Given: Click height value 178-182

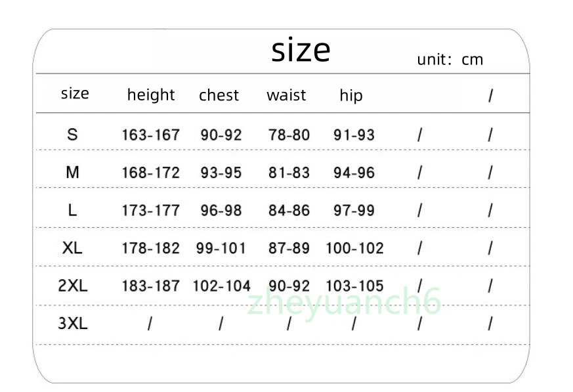Looking at the screenshot, I should pos(150,248).
